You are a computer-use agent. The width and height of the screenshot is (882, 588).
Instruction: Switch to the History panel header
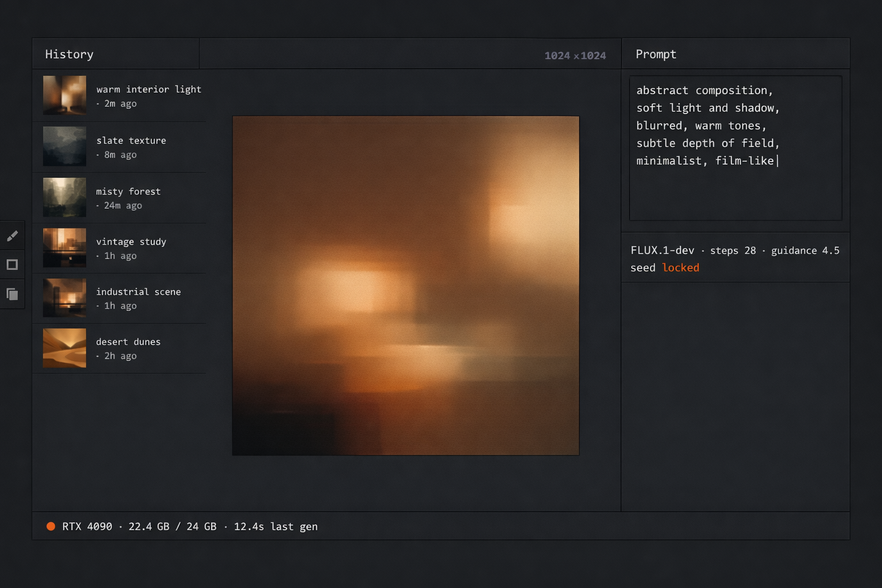coord(69,55)
